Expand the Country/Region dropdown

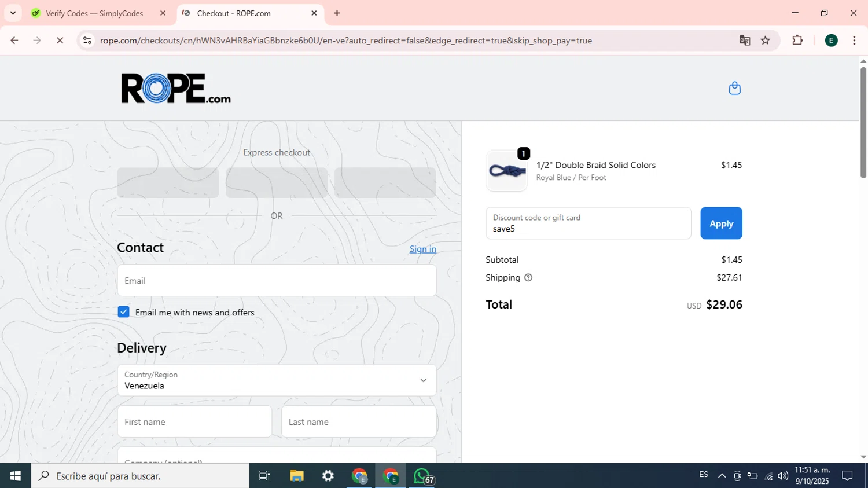277,380
